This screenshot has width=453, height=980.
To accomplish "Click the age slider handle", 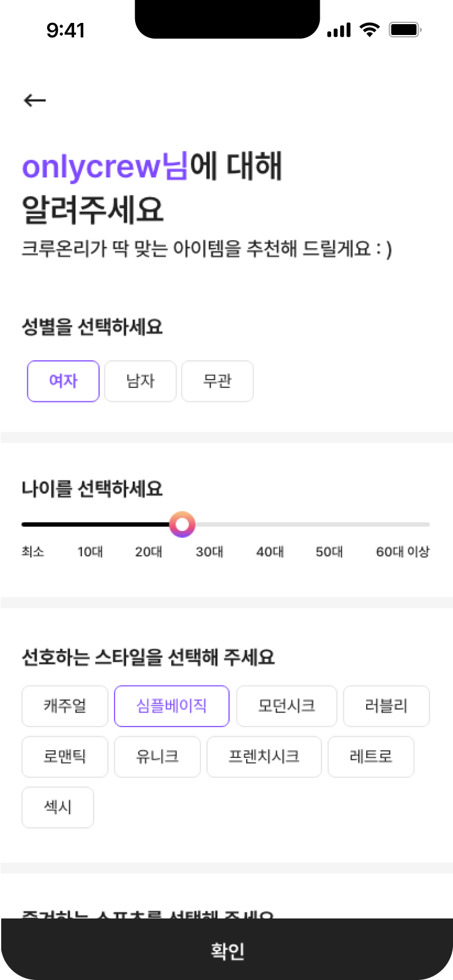I will click(182, 524).
